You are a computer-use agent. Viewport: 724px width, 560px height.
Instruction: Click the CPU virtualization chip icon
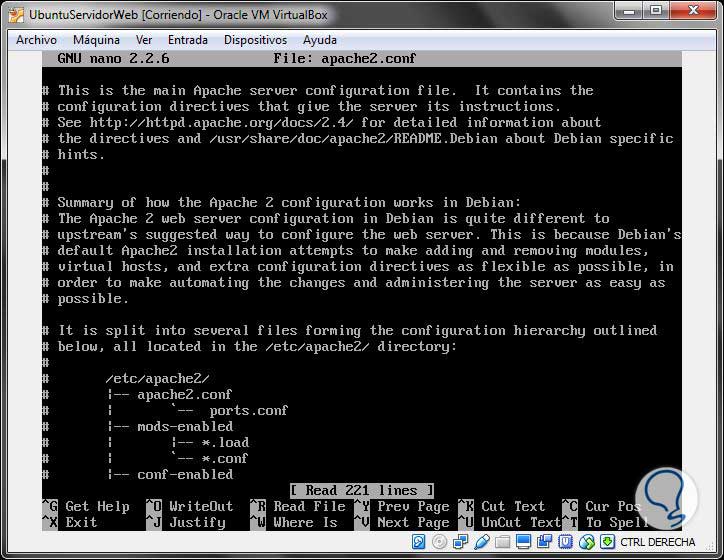(x=565, y=542)
